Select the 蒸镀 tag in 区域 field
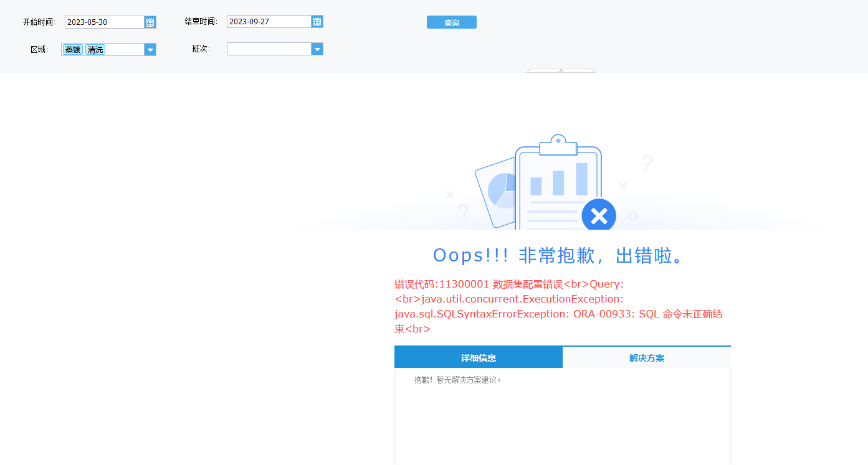The height and width of the screenshot is (465, 868). (73, 50)
